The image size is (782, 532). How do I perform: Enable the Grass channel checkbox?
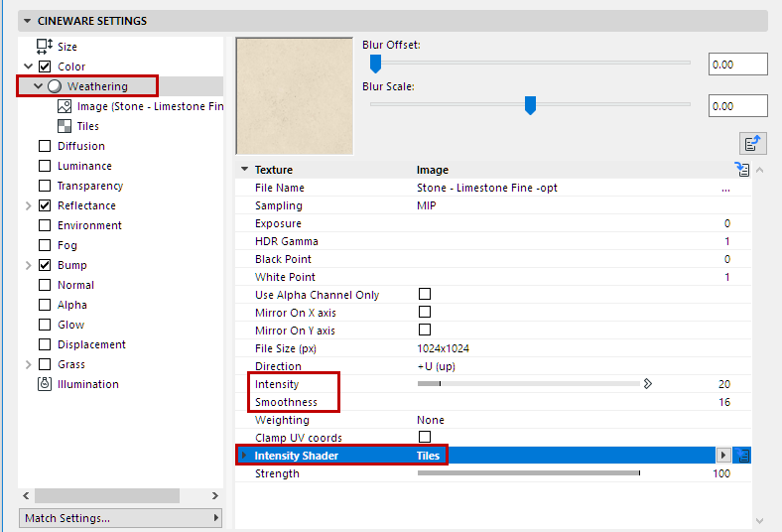point(45,364)
